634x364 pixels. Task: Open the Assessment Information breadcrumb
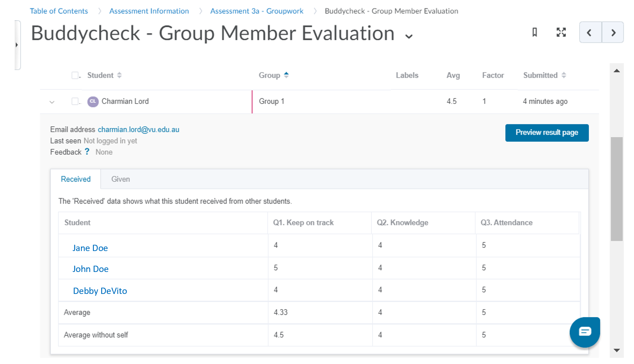149,11
